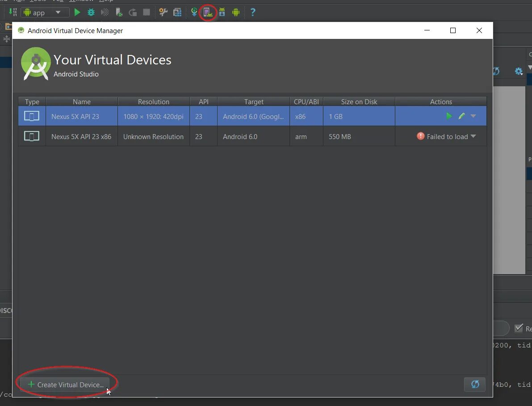Click the x86 CPU/ABI cell
This screenshot has width=532, height=406.
click(306, 116)
